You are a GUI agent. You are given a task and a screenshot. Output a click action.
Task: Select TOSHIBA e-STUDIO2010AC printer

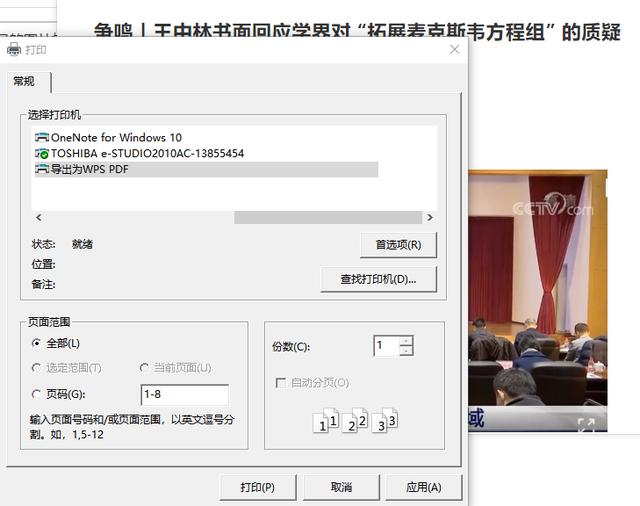pyautogui.click(x=140, y=153)
